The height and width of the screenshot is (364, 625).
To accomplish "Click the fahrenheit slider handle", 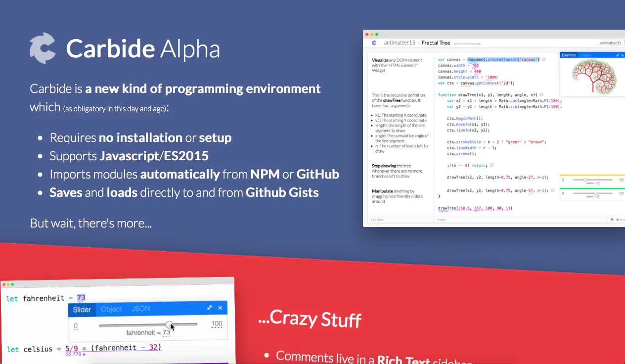I will [x=169, y=324].
